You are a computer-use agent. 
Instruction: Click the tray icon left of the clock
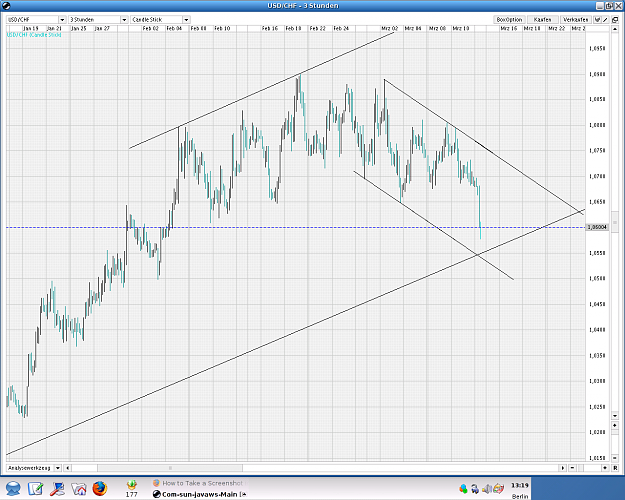(x=499, y=488)
